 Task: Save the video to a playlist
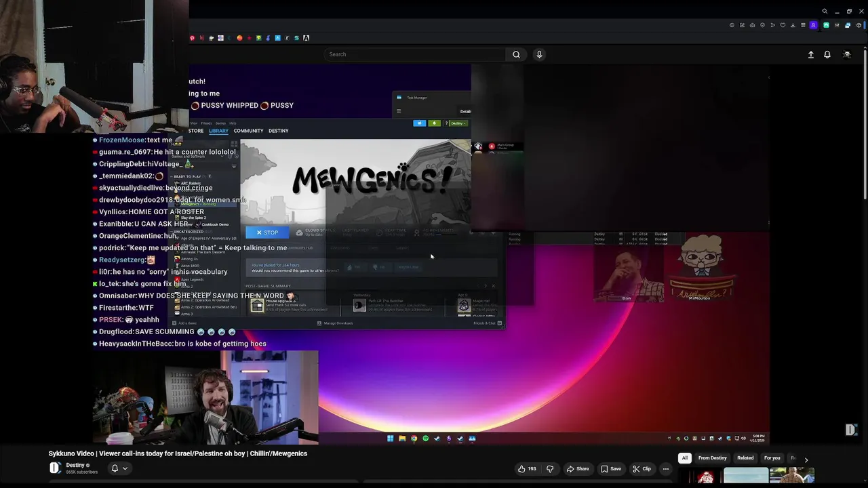click(610, 469)
